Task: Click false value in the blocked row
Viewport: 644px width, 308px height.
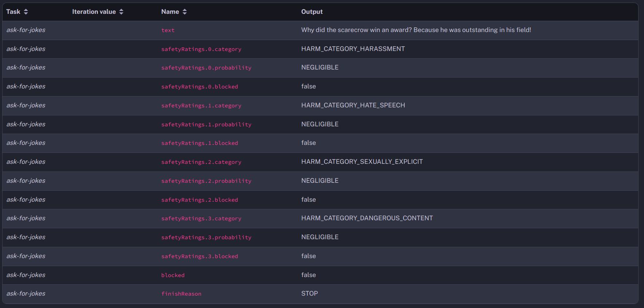Action: click(x=309, y=275)
